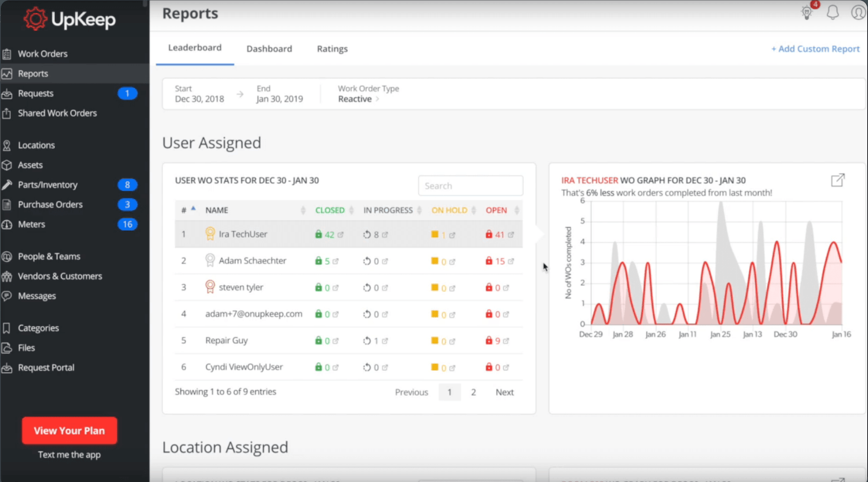Image resolution: width=868 pixels, height=482 pixels.
Task: Type in the user search field
Action: 470,185
